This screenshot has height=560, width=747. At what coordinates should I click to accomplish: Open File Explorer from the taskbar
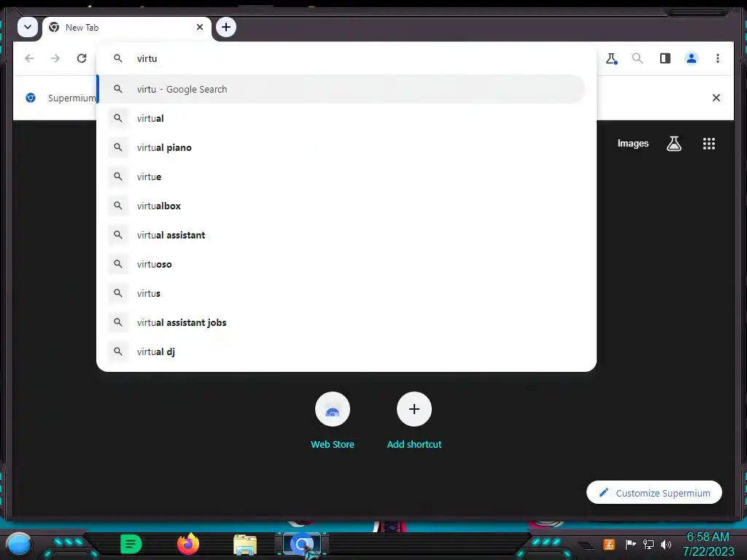(245, 544)
